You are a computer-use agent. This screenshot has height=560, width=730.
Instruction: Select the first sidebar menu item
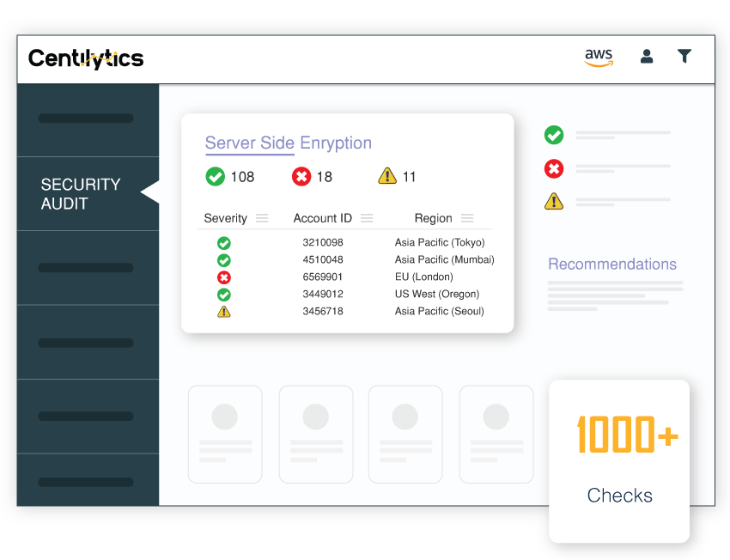pyautogui.click(x=86, y=119)
